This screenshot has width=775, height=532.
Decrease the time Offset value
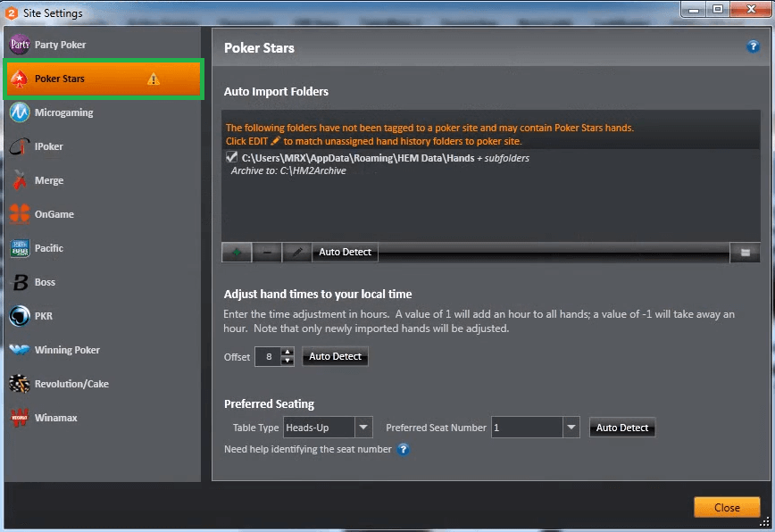click(287, 362)
